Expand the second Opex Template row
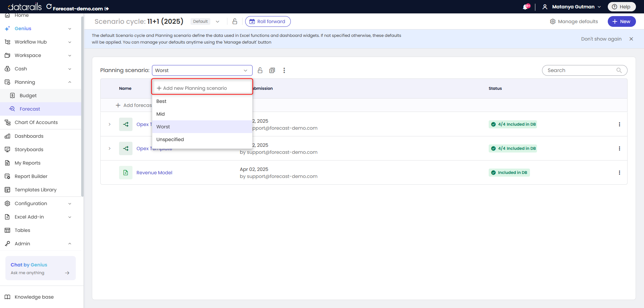Image resolution: width=644 pixels, height=308 pixels. click(x=109, y=148)
